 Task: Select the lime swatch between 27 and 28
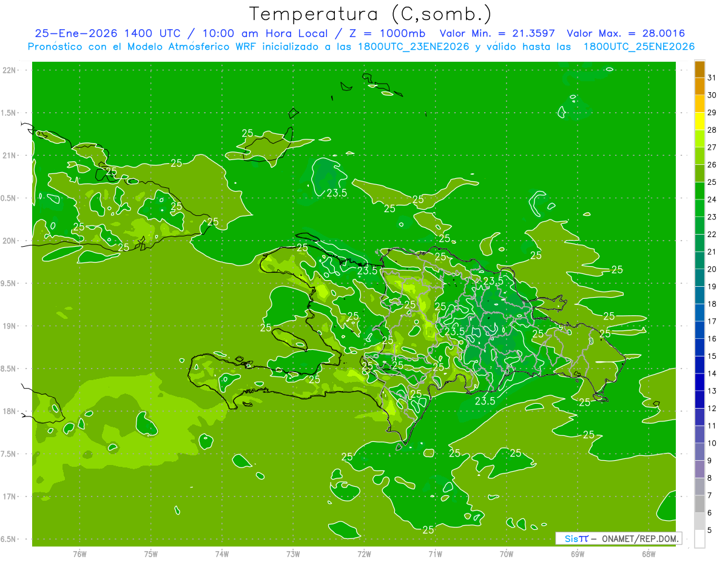pyautogui.click(x=699, y=139)
